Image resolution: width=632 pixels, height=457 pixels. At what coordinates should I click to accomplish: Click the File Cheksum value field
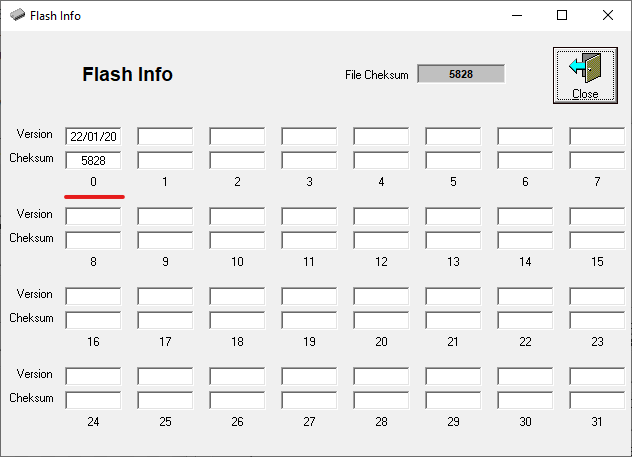[461, 74]
